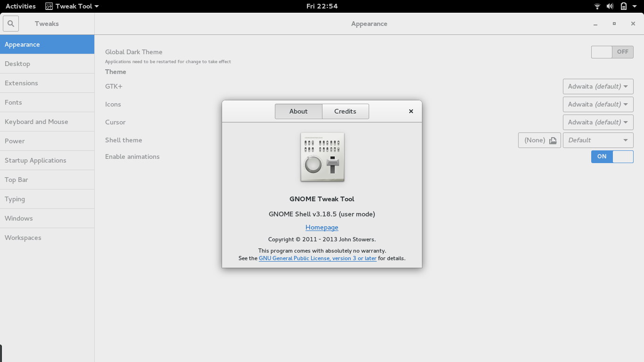Open Keyboard and Mouse in sidebar
This screenshot has height=362, width=644.
click(x=47, y=122)
